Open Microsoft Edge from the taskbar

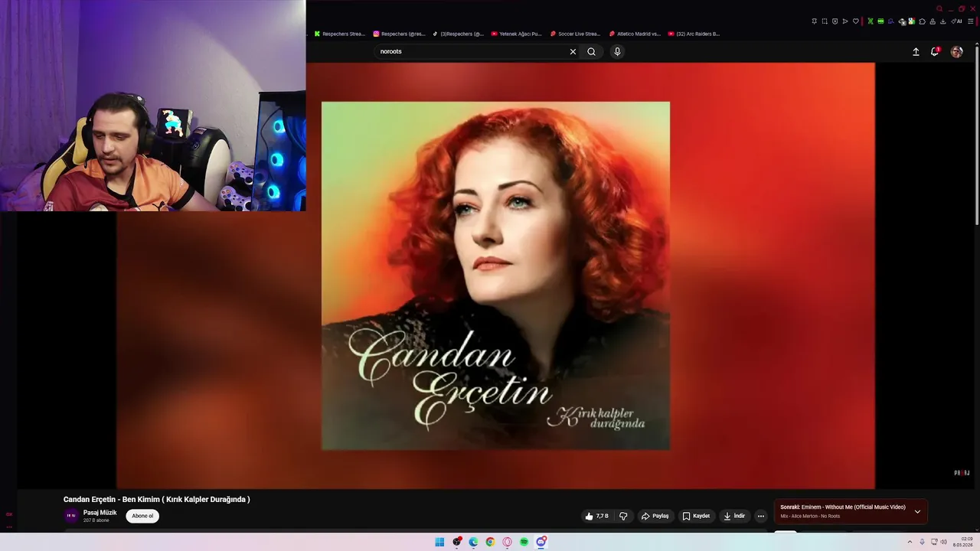pyautogui.click(x=473, y=542)
